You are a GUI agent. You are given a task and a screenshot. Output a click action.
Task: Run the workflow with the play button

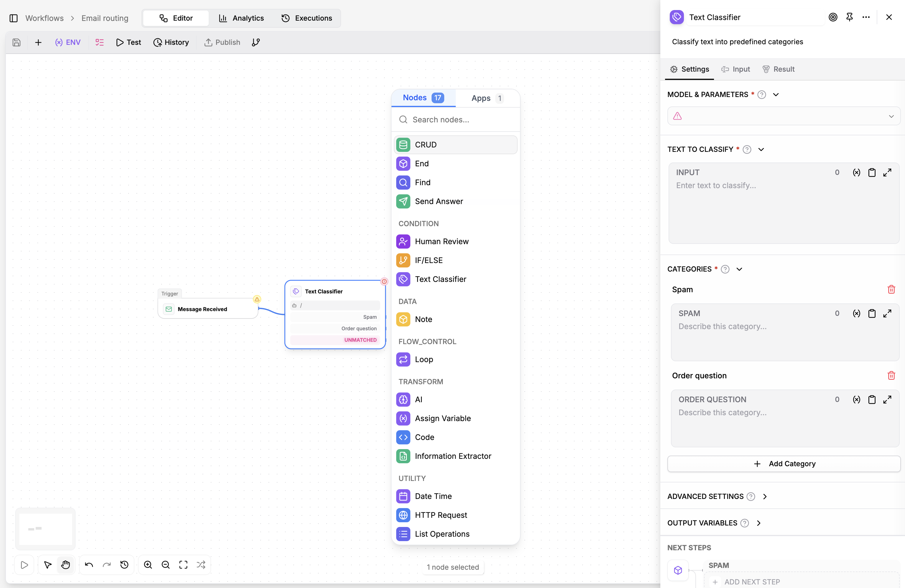coord(24,564)
